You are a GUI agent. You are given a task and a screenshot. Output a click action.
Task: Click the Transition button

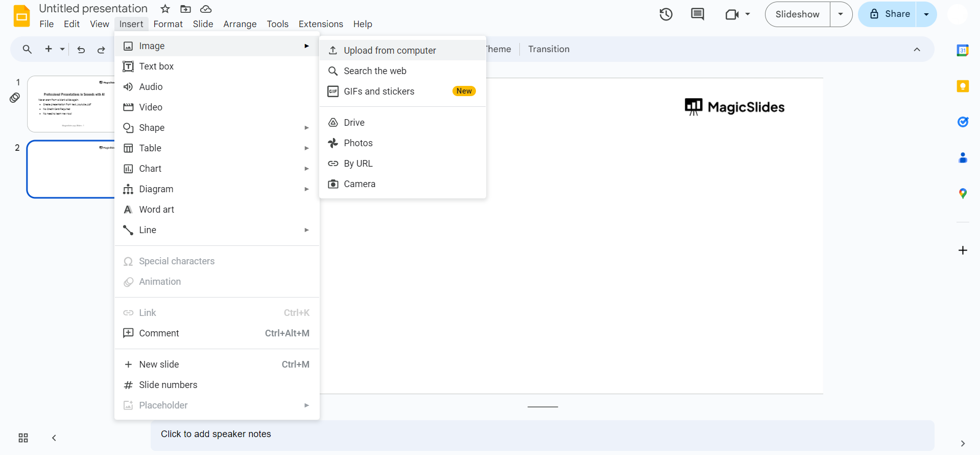point(548,49)
